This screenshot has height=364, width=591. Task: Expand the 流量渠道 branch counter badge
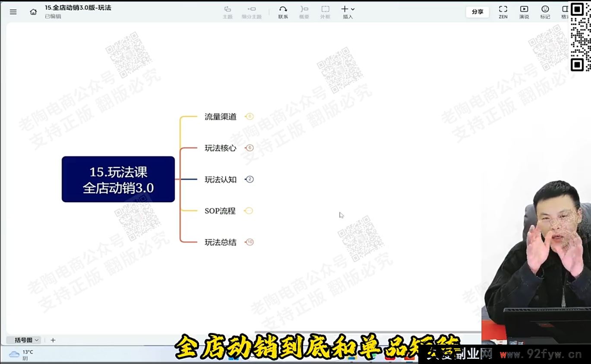[x=249, y=116]
